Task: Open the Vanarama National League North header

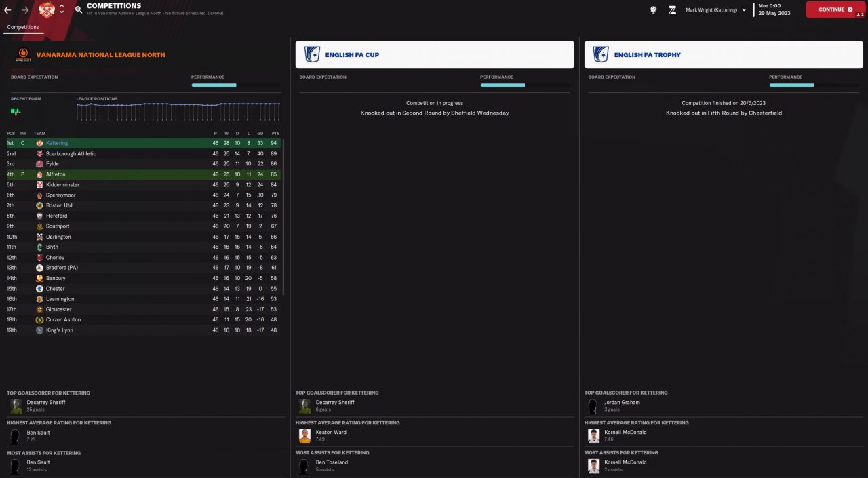Action: (100, 55)
